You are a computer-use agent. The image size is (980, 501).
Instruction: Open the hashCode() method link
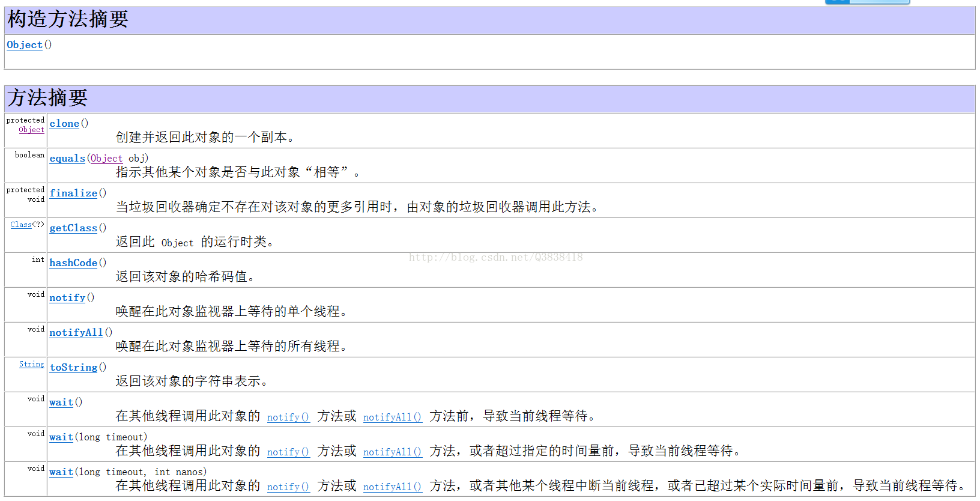click(73, 263)
